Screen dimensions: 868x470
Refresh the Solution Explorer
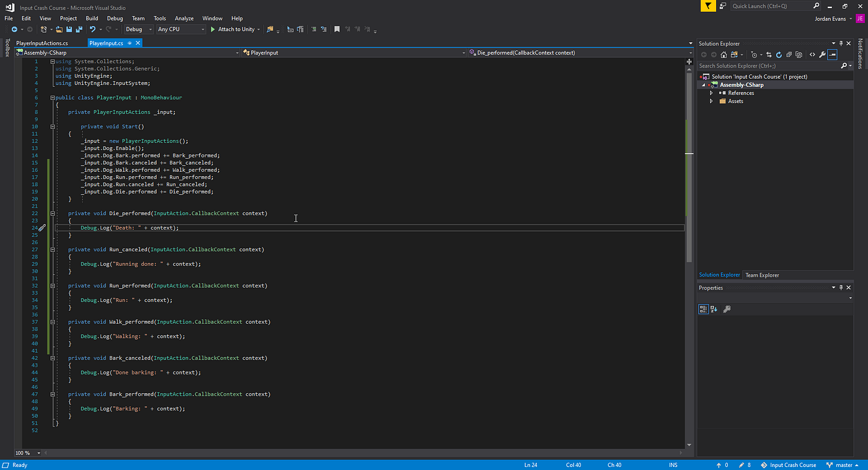coord(779,55)
